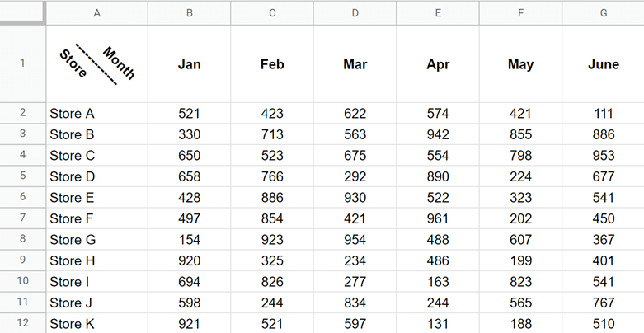Select column A header
Screen dimensions: 644x333
point(97,12)
